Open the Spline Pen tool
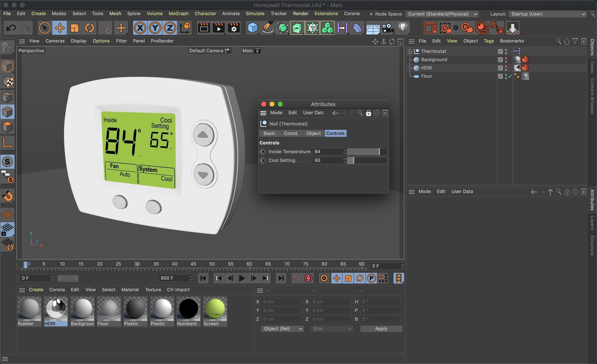 pyautogui.click(x=267, y=28)
